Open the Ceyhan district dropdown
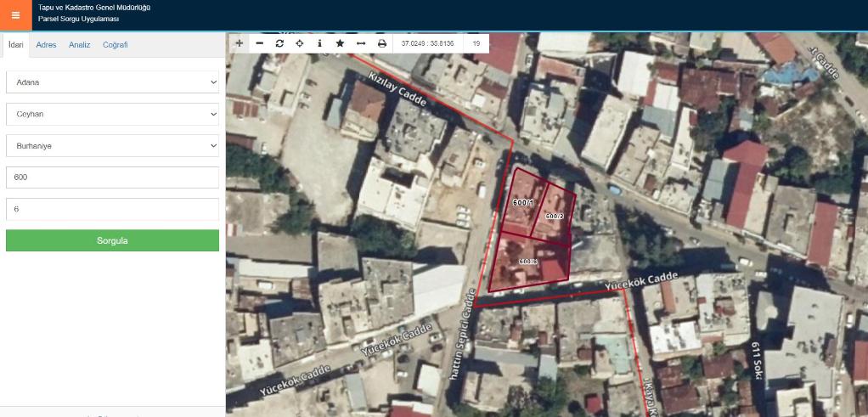The image size is (868, 417). 112,114
